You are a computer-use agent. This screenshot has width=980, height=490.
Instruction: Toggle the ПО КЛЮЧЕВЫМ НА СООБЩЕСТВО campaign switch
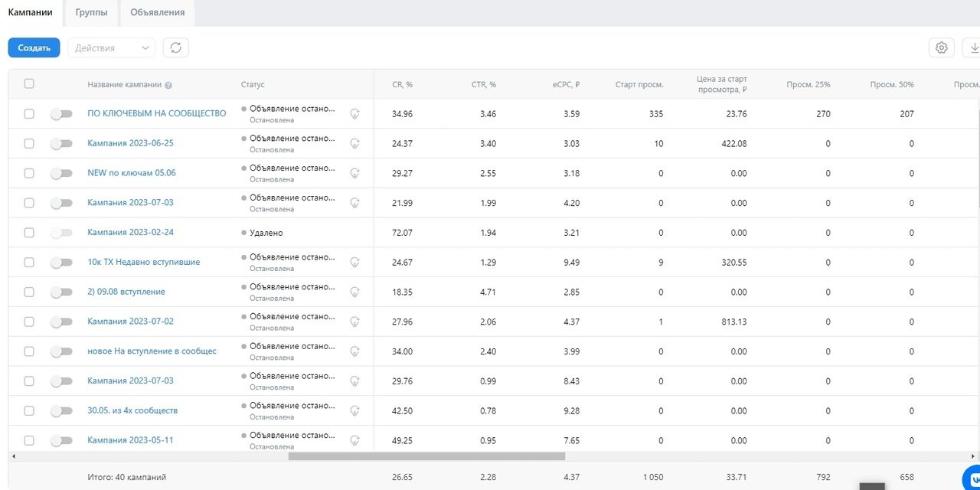[61, 113]
